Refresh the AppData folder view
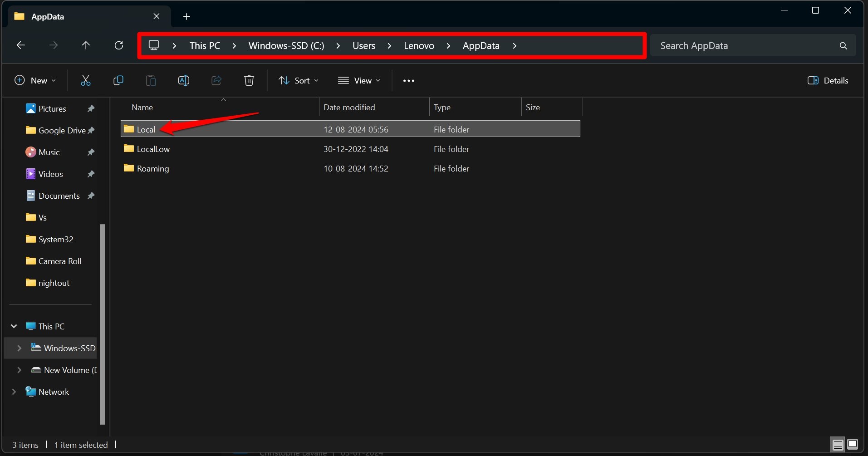The height and width of the screenshot is (456, 868). pos(119,45)
